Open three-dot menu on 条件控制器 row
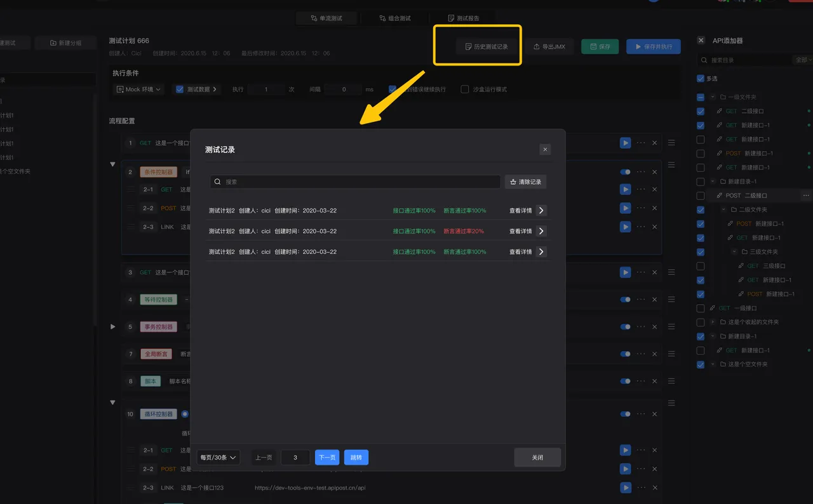The width and height of the screenshot is (813, 504). pos(641,172)
